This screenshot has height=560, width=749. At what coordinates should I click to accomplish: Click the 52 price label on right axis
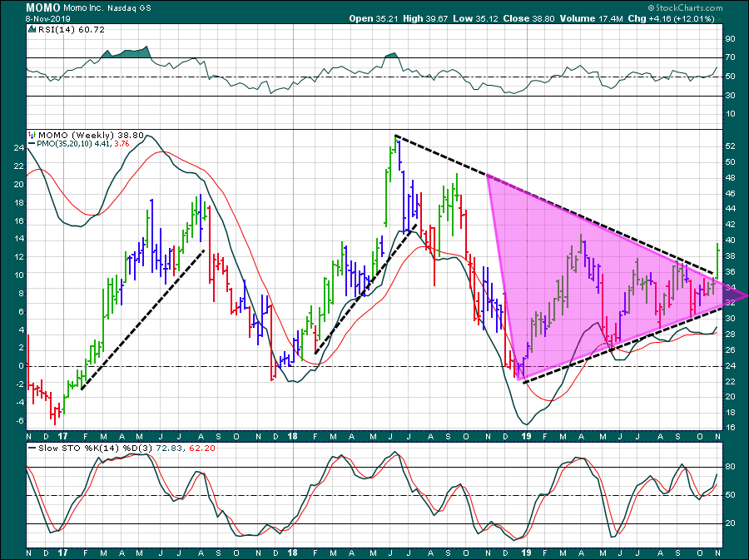tap(729, 146)
